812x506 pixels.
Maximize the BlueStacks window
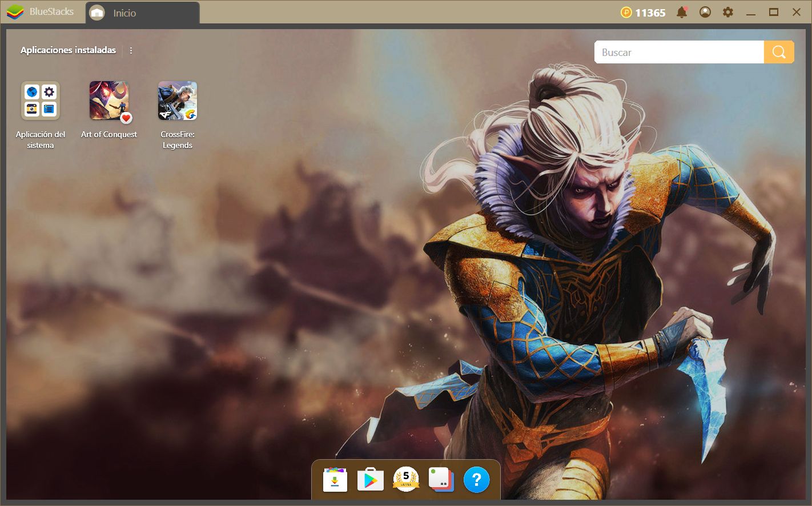click(x=774, y=12)
